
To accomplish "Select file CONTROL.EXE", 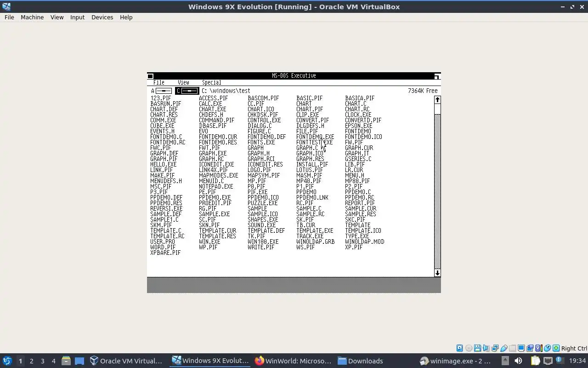I will pyautogui.click(x=264, y=121).
